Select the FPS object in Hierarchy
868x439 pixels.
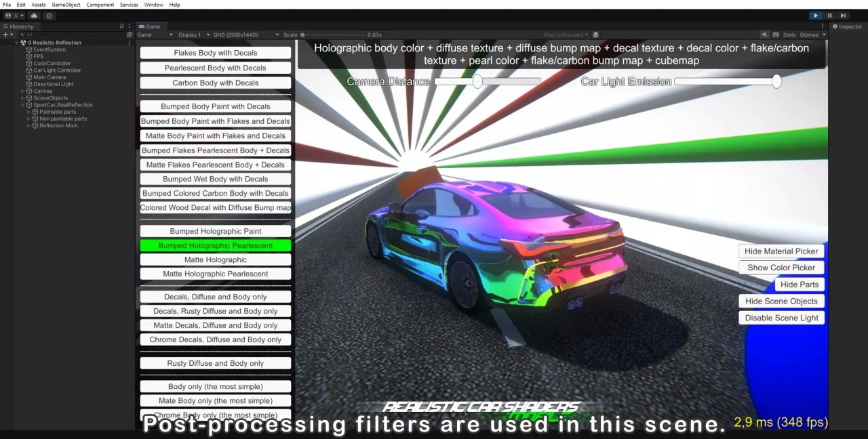(x=38, y=56)
